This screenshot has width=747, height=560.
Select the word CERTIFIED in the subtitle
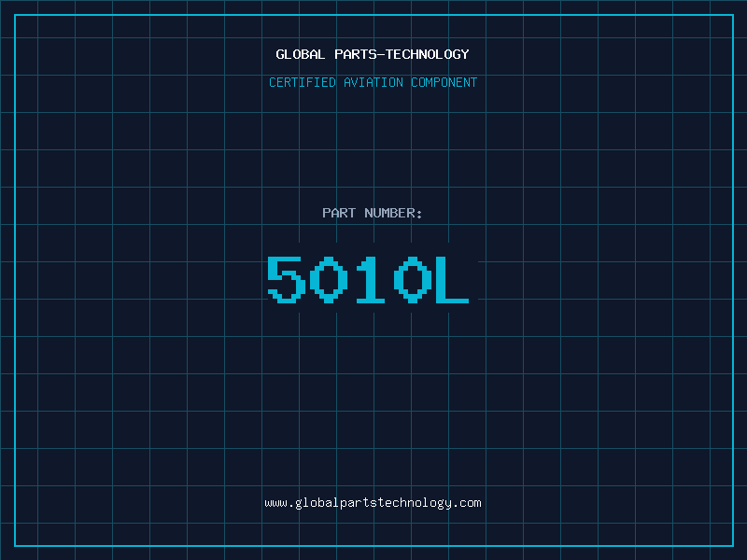pyautogui.click(x=303, y=82)
